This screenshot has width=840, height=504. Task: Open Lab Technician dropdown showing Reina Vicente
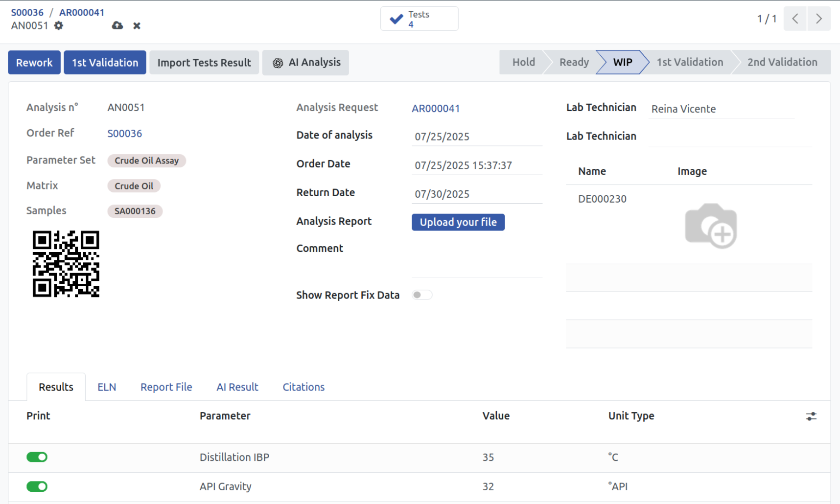(x=722, y=109)
